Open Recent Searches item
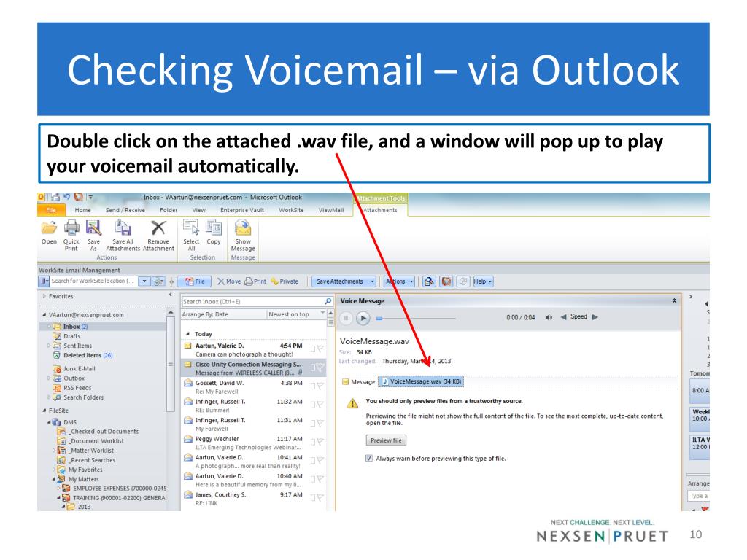This screenshot has width=747, height=560. [93, 460]
